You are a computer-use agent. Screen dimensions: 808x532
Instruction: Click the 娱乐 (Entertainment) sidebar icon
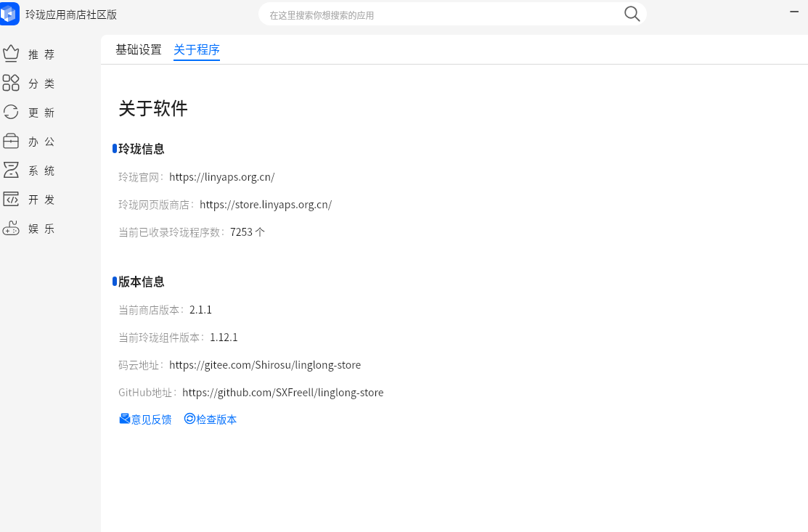11,228
